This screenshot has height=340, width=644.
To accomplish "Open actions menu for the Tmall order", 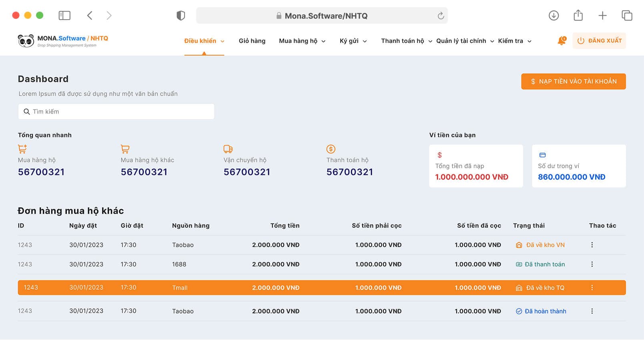I will 592,288.
